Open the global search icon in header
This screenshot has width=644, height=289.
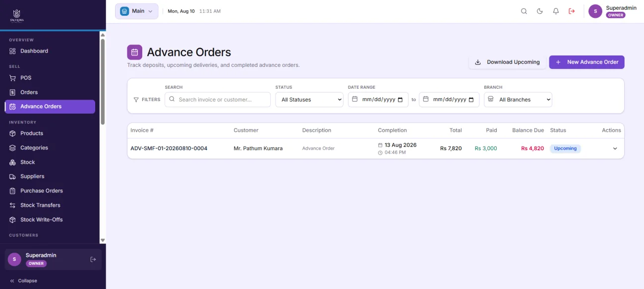tap(524, 11)
